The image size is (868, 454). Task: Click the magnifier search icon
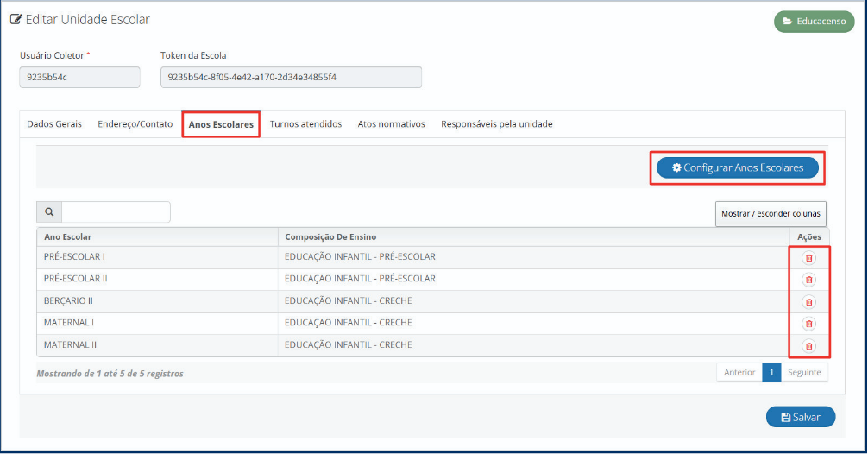(x=49, y=212)
